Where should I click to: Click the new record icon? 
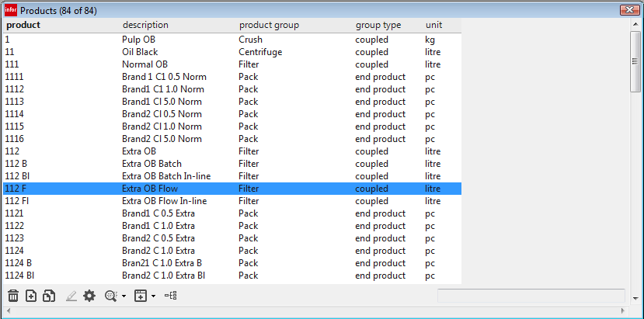[31, 296]
